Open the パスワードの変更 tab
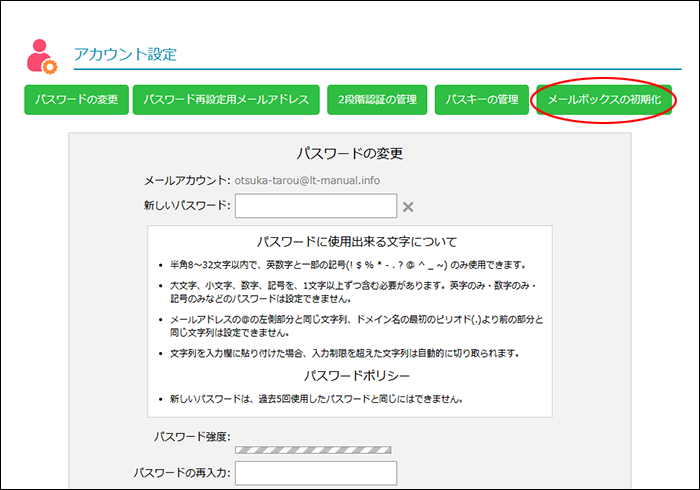The image size is (700, 490). tap(76, 100)
